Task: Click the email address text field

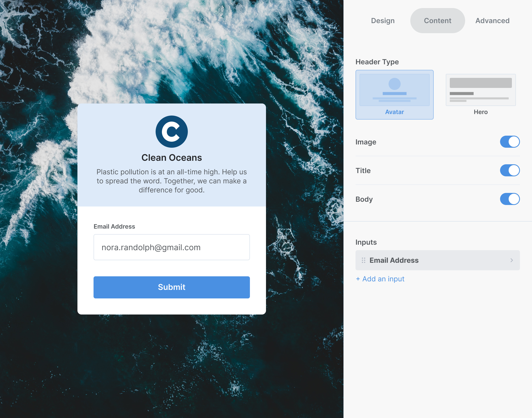Action: pyautogui.click(x=171, y=247)
